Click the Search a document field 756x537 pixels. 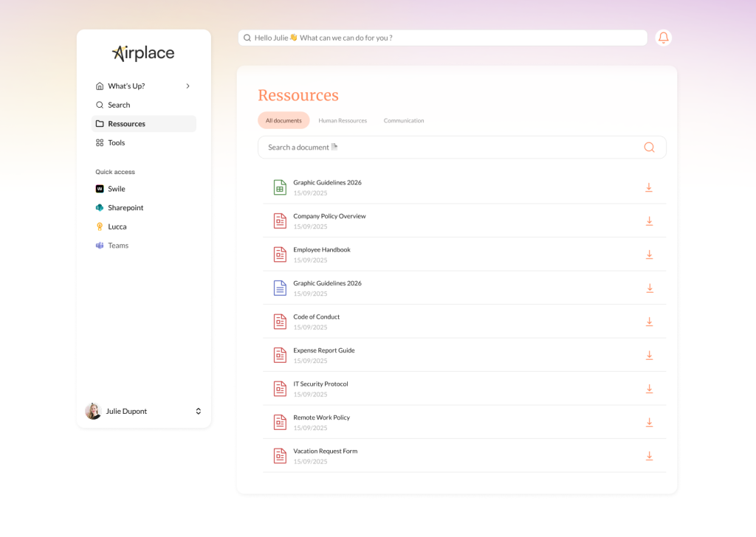point(443,148)
